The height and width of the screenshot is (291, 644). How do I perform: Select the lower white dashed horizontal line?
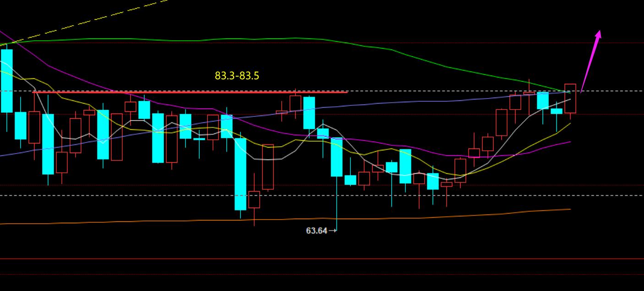coord(137,195)
